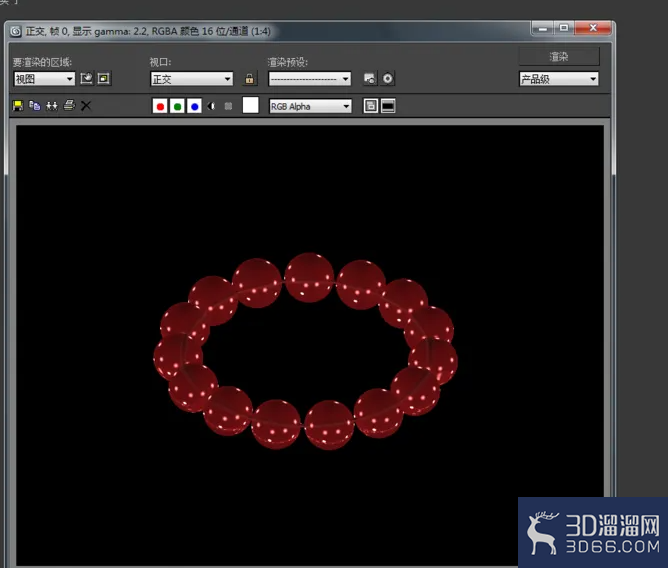The image size is (668, 568).
Task: Open the 产品级 render mode dropdown
Action: pyautogui.click(x=559, y=79)
